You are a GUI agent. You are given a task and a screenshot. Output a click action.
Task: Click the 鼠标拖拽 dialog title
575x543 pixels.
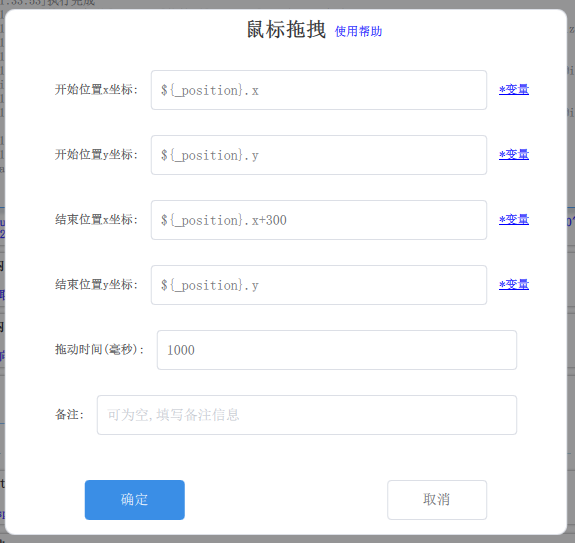(286, 29)
